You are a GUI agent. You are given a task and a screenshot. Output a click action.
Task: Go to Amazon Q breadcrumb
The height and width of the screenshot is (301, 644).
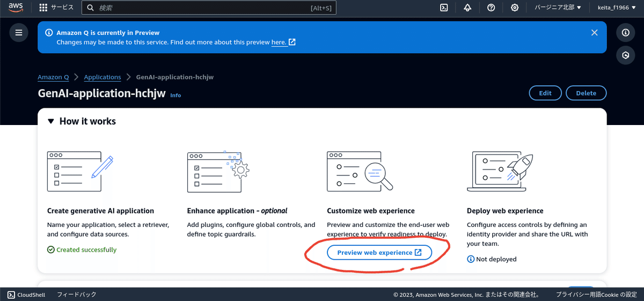pos(53,77)
